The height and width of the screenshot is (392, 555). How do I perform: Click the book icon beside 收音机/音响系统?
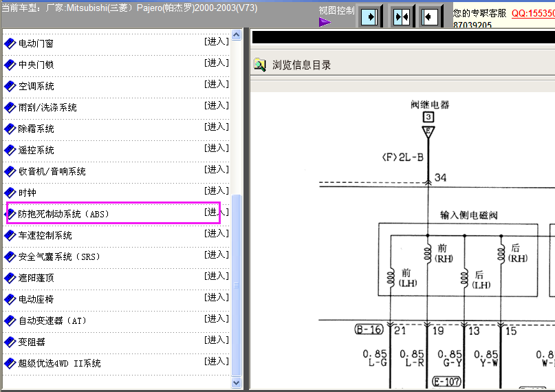pos(10,171)
